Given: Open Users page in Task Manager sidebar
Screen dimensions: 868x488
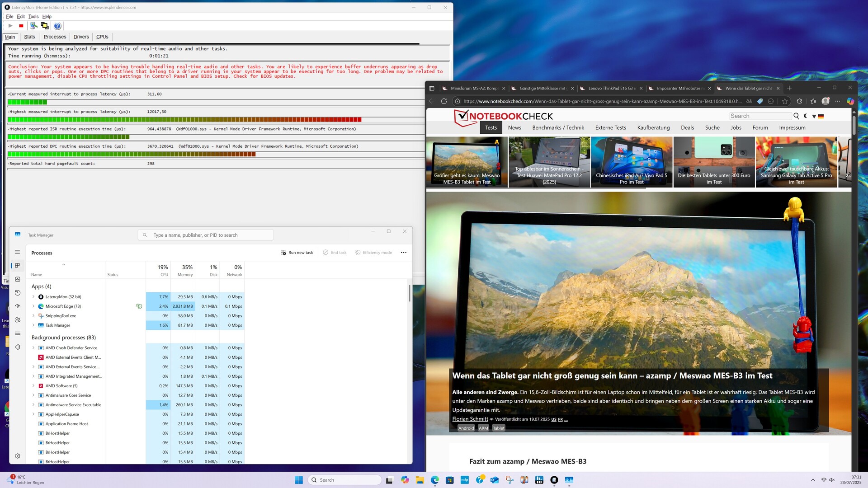Looking at the screenshot, I should (18, 320).
